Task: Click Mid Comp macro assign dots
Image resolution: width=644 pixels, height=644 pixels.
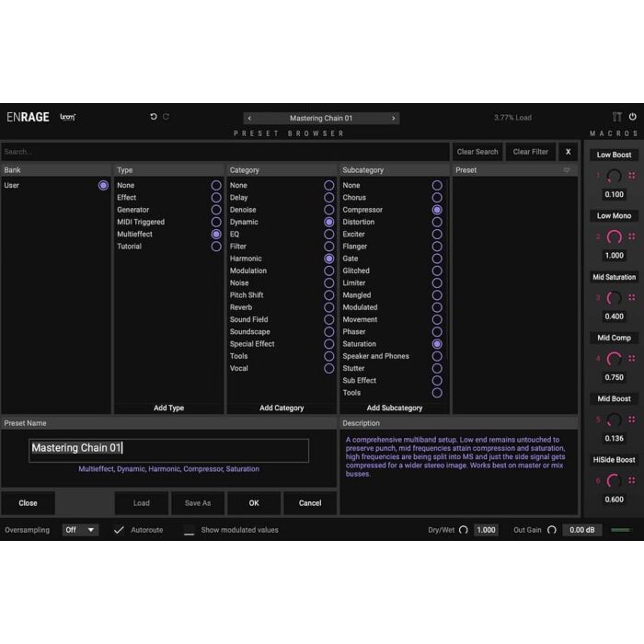Action: point(632,359)
